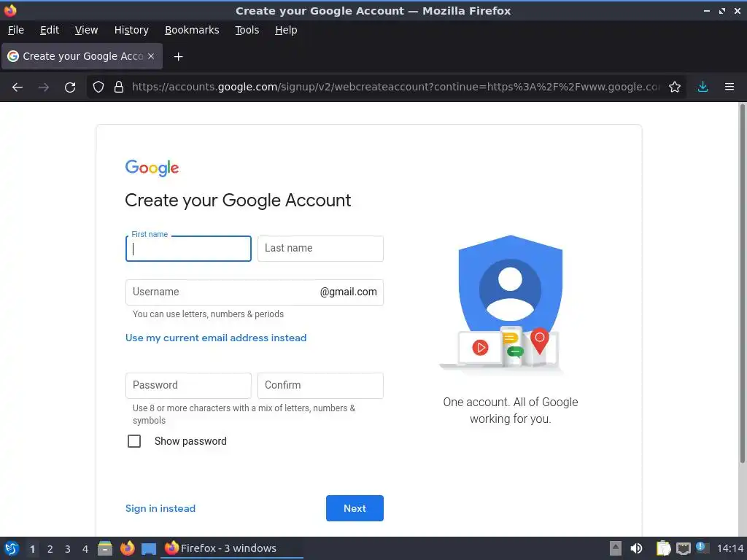747x560 pixels.
Task: Open the tracking protection shield icon
Action: 98,87
